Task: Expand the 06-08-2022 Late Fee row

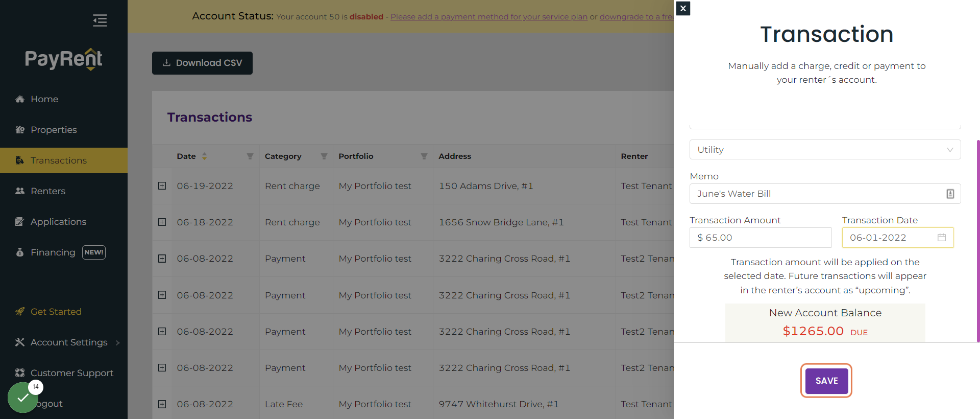Action: point(162,404)
